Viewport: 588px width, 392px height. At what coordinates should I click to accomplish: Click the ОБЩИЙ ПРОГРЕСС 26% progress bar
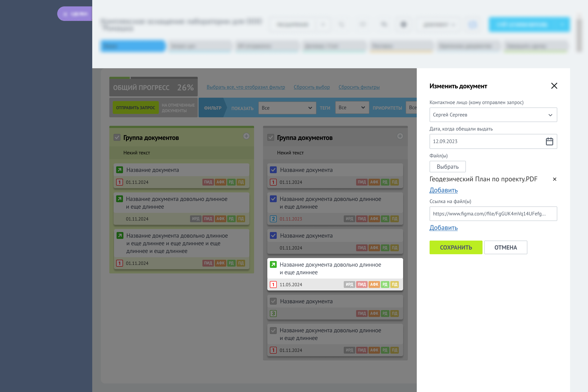click(x=153, y=87)
